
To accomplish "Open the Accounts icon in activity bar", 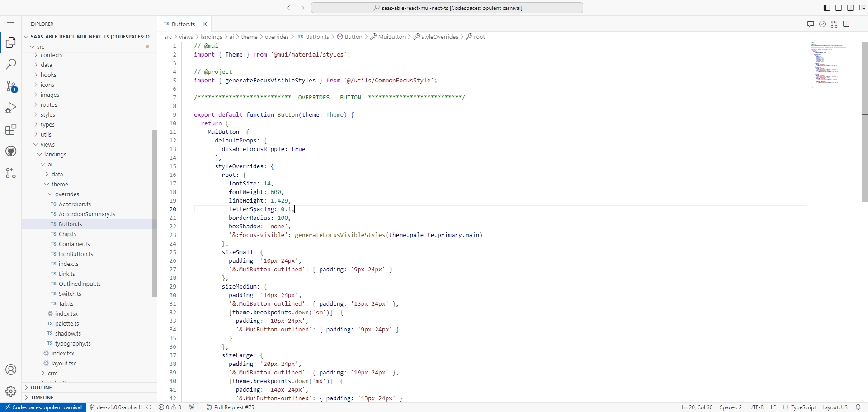I will pos(11,369).
